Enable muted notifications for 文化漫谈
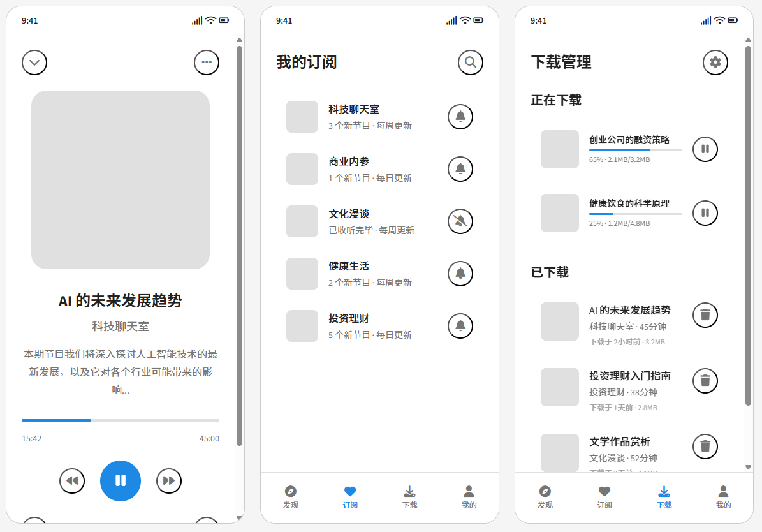This screenshot has width=762, height=532. pyautogui.click(x=460, y=221)
